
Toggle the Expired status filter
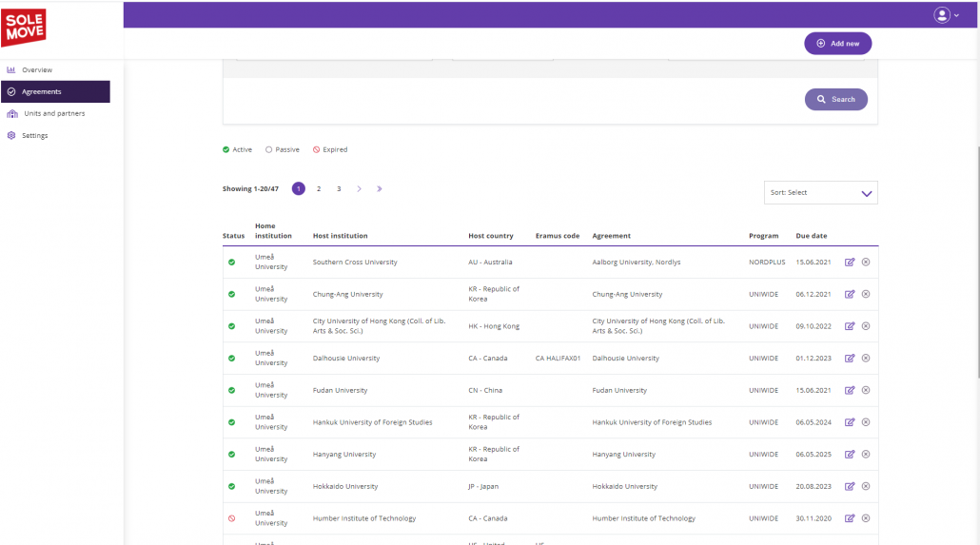pyautogui.click(x=330, y=149)
